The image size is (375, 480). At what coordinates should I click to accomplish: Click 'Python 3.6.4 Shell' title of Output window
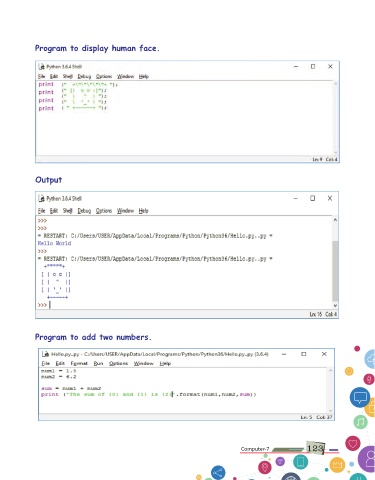click(64, 199)
